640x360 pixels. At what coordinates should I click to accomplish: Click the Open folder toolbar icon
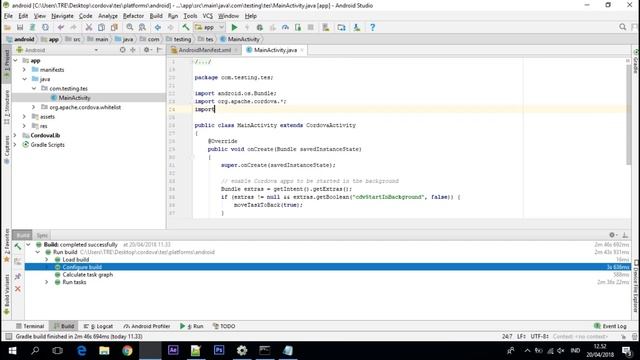point(7,27)
